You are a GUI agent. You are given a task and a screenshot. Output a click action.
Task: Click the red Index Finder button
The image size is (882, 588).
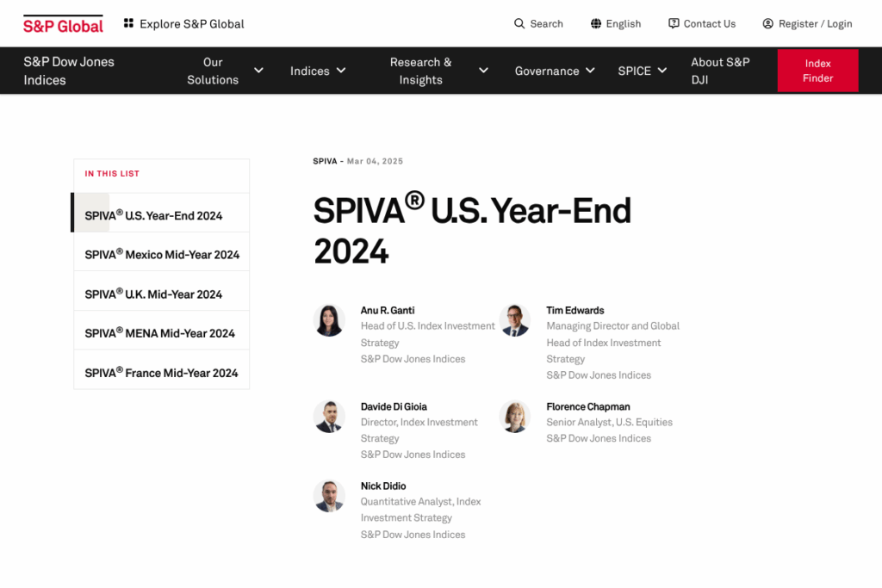(817, 71)
